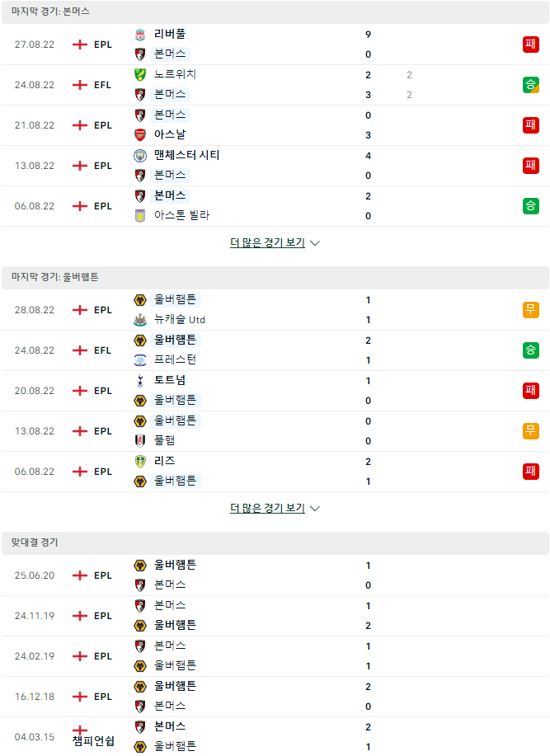Open the orange draw badge for Newcastle match
The width and height of the screenshot is (550, 756).
point(531,309)
